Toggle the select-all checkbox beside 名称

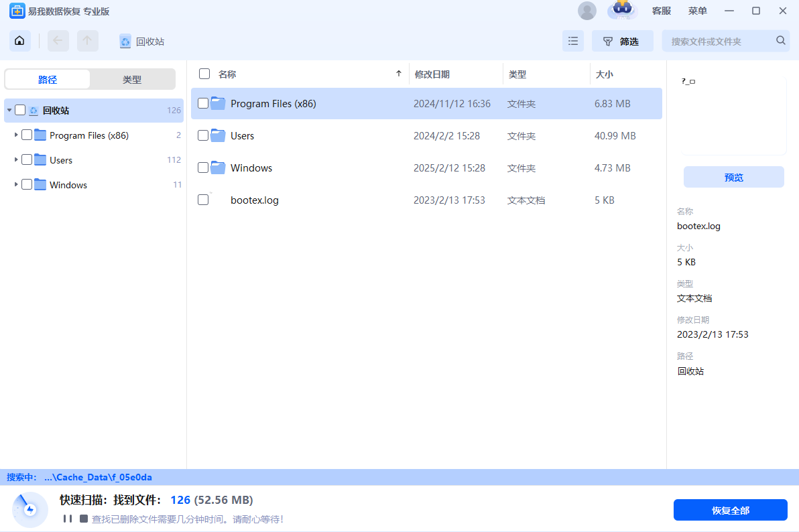tap(204, 74)
